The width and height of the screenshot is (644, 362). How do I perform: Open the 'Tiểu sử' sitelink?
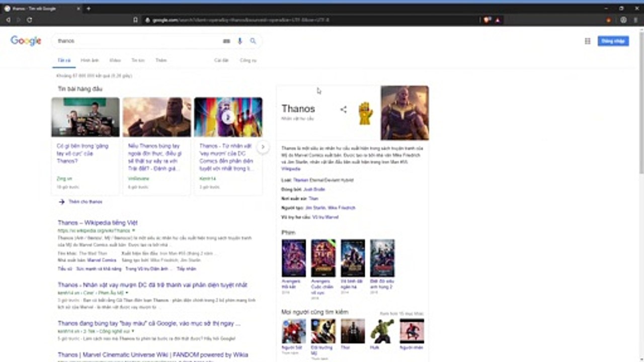pyautogui.click(x=64, y=269)
